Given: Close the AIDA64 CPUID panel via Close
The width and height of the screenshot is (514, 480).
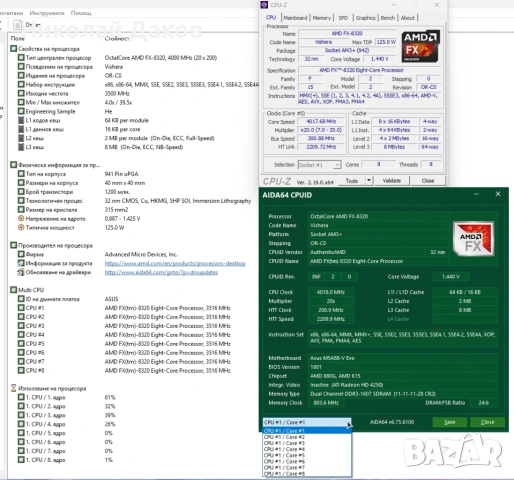Looking at the screenshot, I should (487, 422).
